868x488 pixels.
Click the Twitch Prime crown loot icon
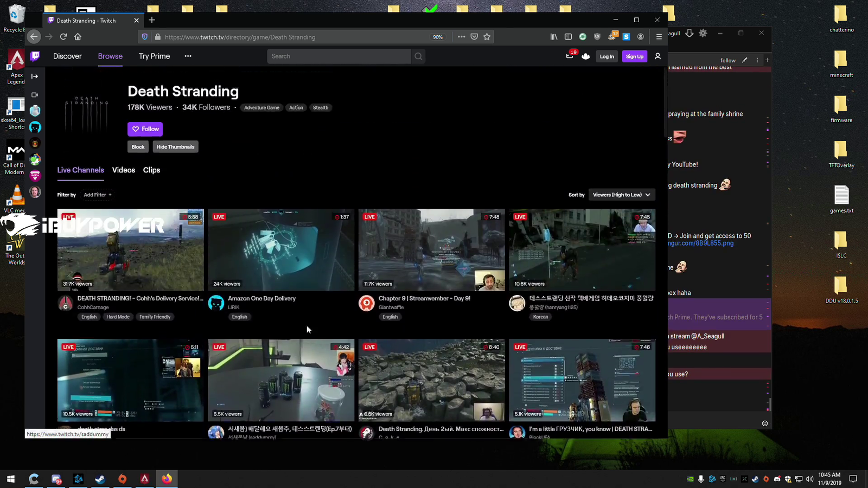click(586, 56)
